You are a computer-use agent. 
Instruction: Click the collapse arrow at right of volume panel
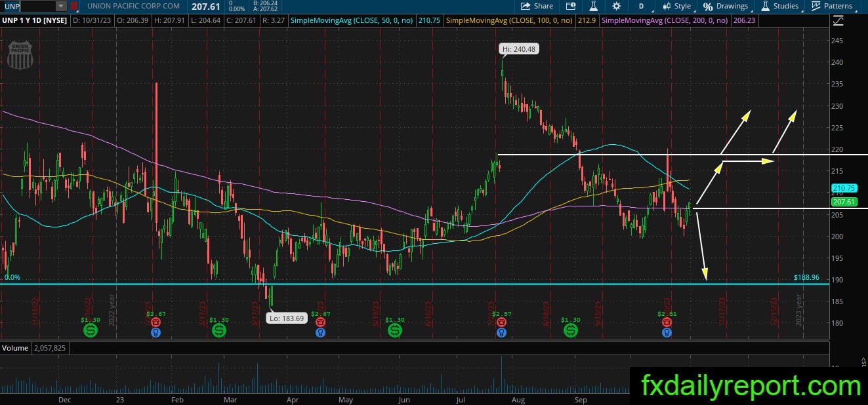863,358
